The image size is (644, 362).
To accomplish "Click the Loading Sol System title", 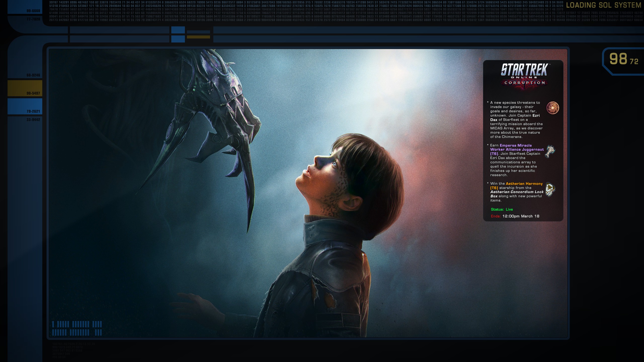I will pos(603,5).
